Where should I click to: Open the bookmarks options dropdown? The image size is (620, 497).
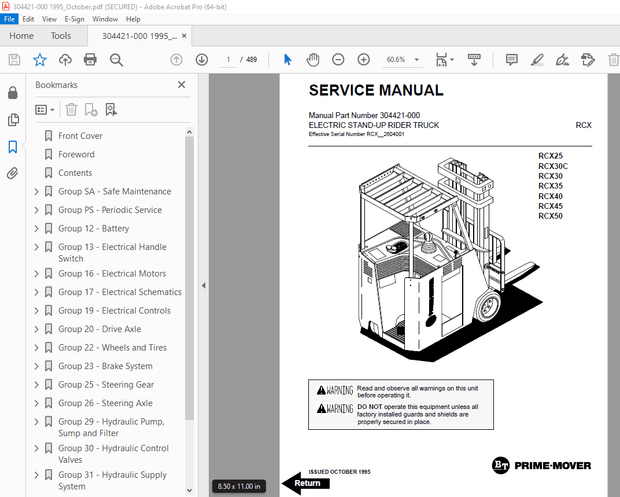coord(44,110)
